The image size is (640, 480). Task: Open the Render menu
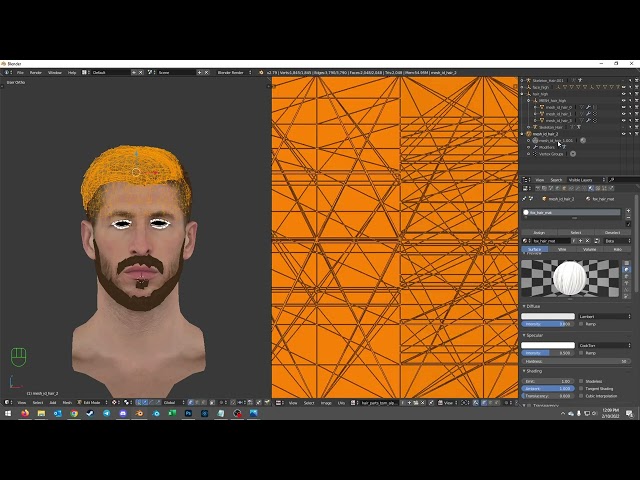36,72
